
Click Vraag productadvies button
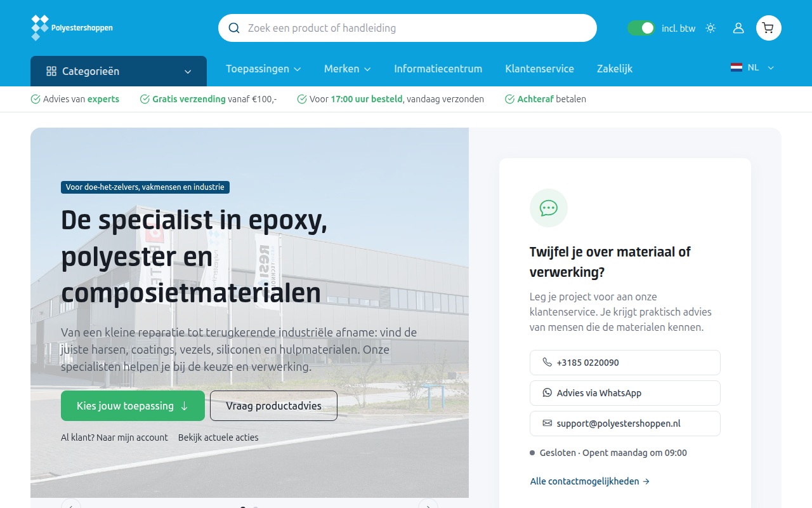[273, 406]
